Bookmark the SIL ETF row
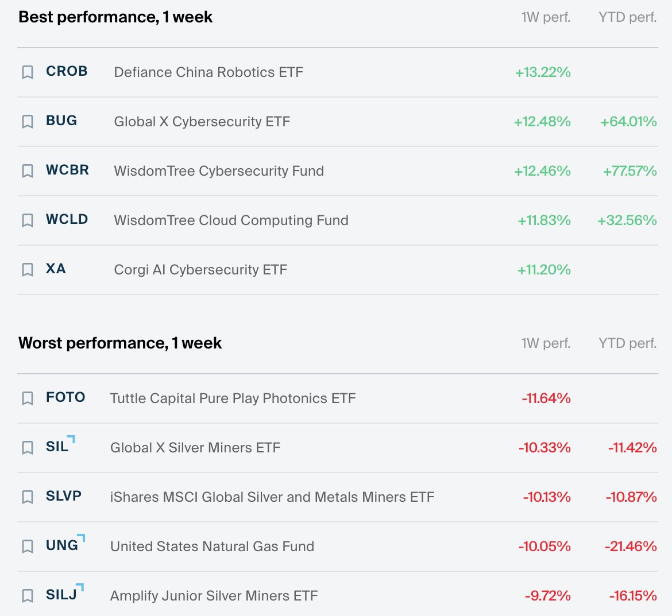Viewport: 672px width, 616px height. click(x=28, y=447)
